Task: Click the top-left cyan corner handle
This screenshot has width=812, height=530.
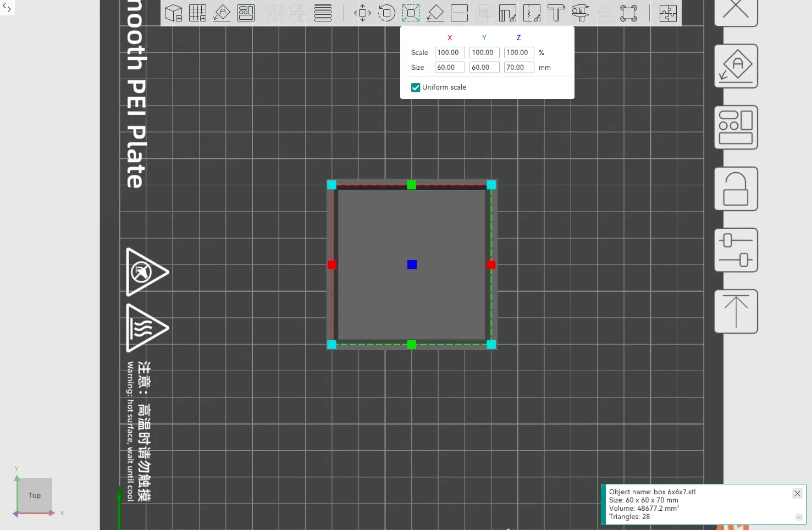Action: coord(332,185)
